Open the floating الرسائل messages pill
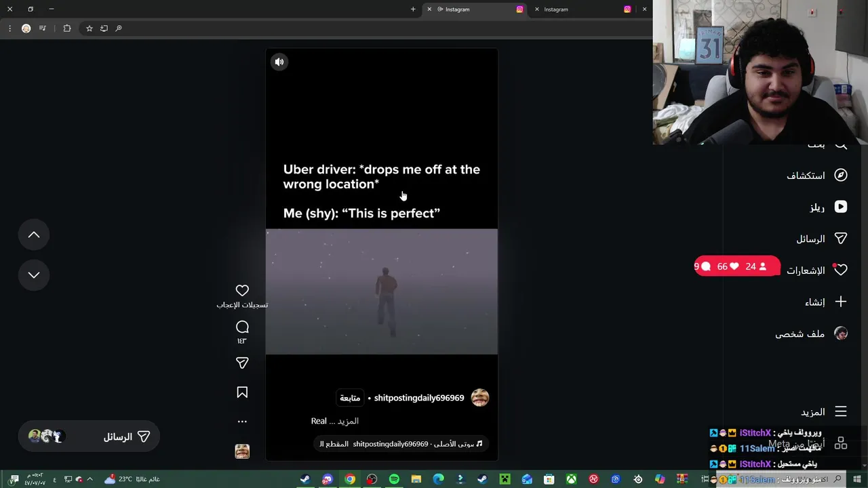This screenshot has height=488, width=868. 90,437
